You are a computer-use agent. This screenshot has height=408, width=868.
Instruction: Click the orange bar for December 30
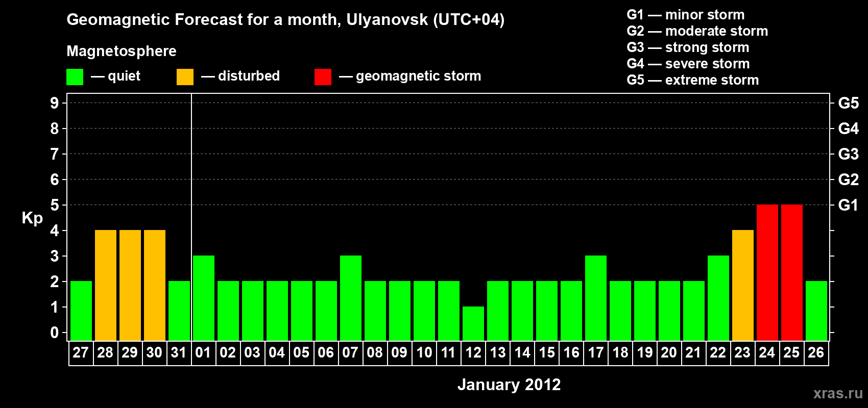155,285
